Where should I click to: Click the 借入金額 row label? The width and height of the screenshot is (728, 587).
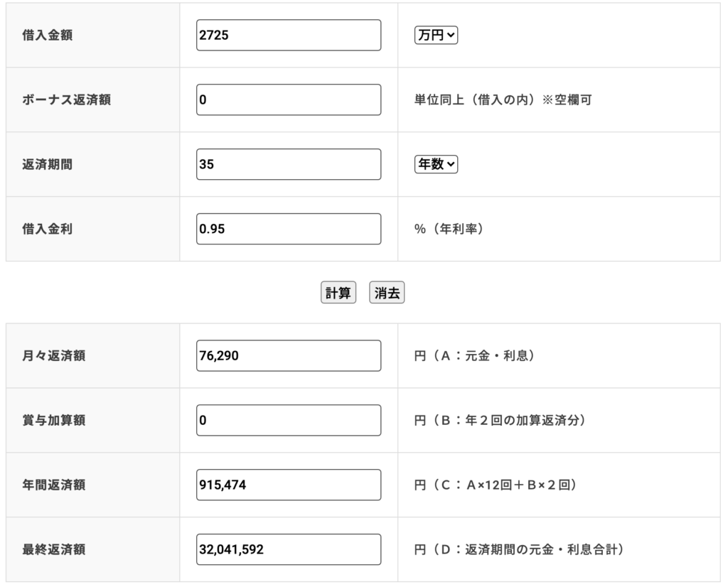pos(48,36)
